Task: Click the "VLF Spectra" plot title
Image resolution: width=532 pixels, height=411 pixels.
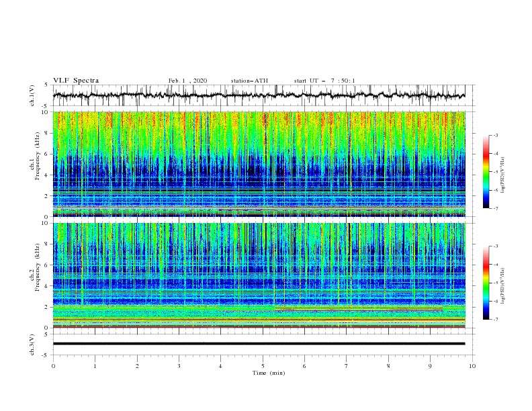Action: [x=76, y=81]
